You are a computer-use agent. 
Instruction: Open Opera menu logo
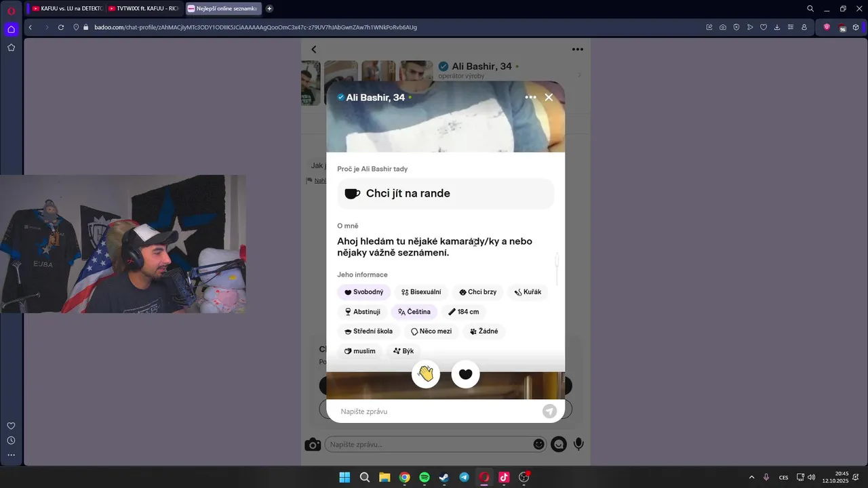pyautogui.click(x=12, y=10)
